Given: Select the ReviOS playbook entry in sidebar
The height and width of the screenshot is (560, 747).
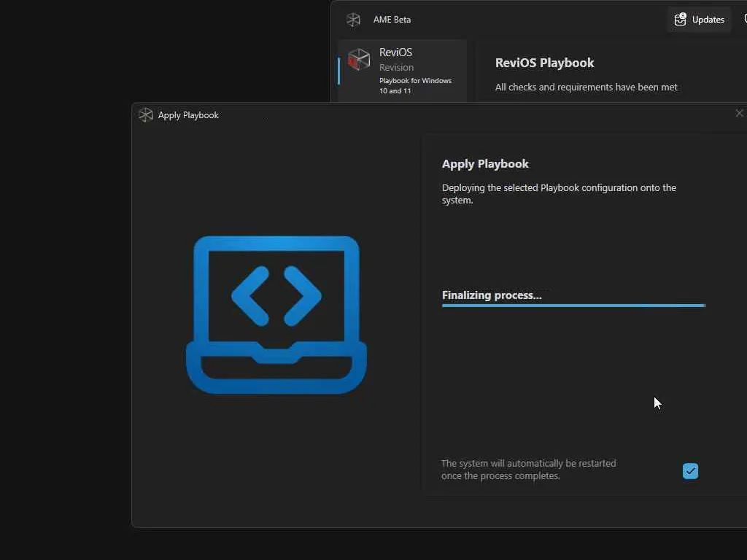Looking at the screenshot, I should click(x=402, y=71).
